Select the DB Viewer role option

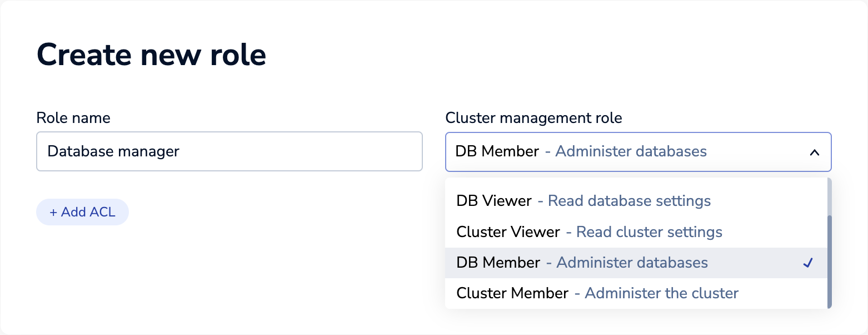[493, 201]
